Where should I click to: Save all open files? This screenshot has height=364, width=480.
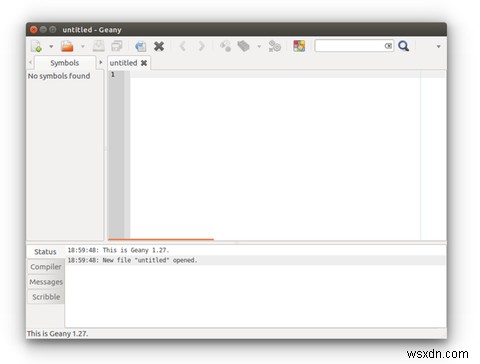click(x=117, y=46)
